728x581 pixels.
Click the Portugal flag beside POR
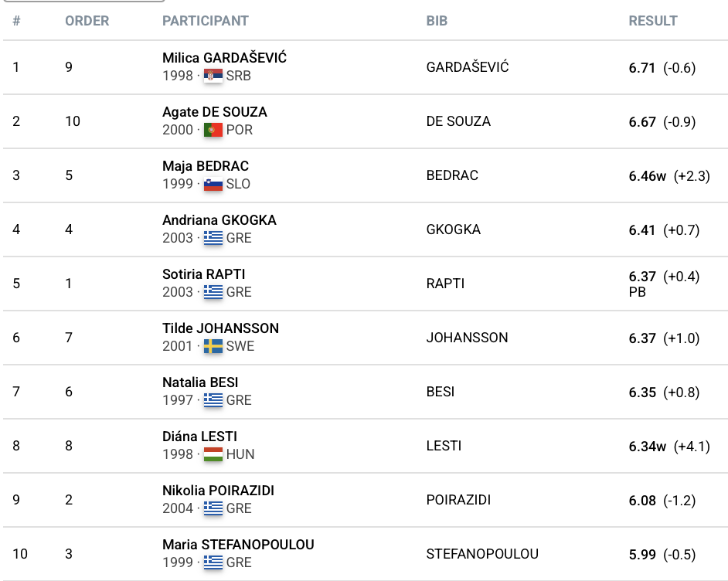pyautogui.click(x=213, y=130)
